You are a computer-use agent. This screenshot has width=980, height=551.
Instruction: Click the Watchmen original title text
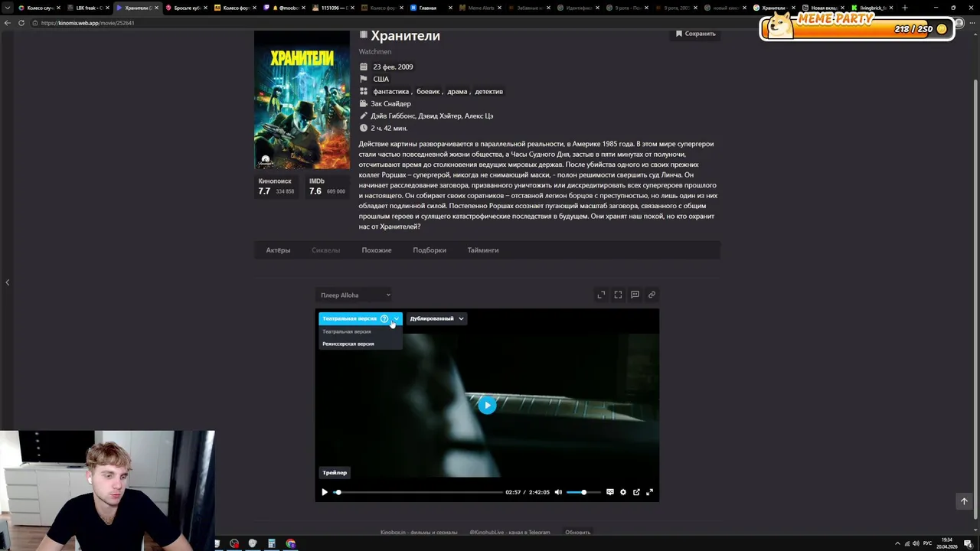tap(375, 51)
